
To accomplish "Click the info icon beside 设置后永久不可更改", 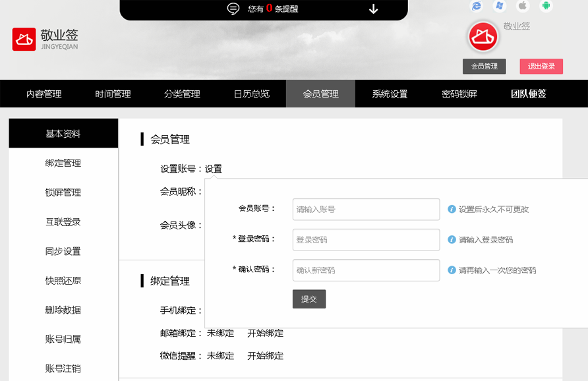I will pyautogui.click(x=452, y=209).
